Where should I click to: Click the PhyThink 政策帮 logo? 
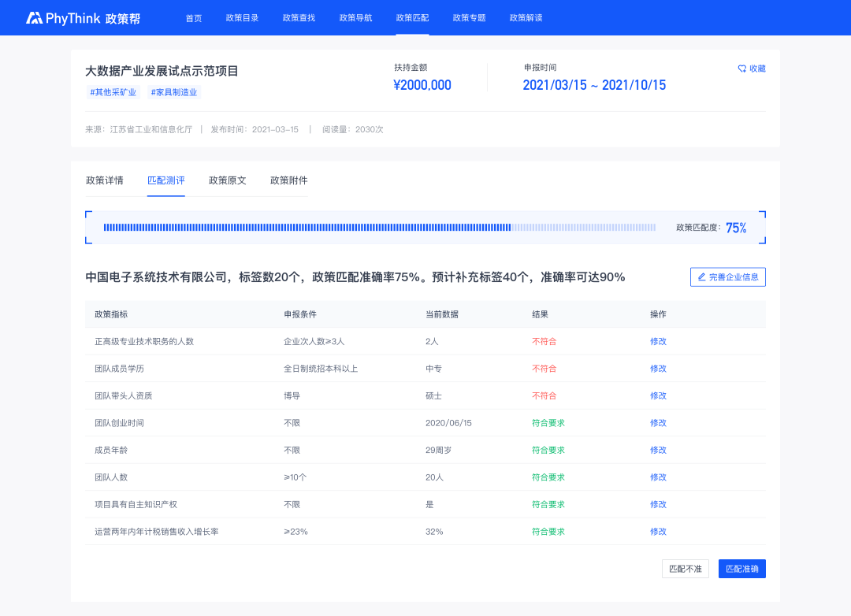83,18
